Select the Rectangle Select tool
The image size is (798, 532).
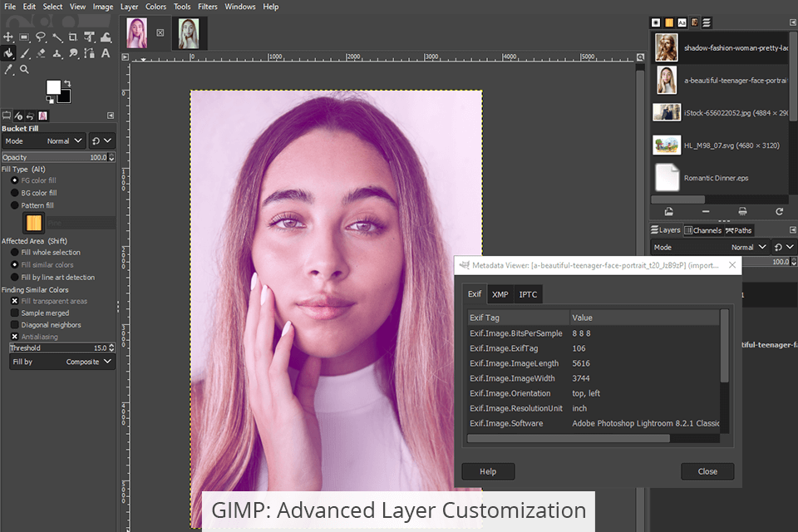(x=24, y=37)
